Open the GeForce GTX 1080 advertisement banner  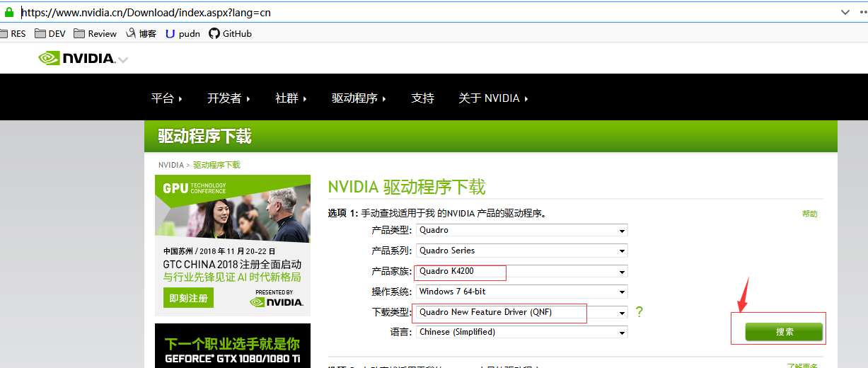(x=233, y=346)
